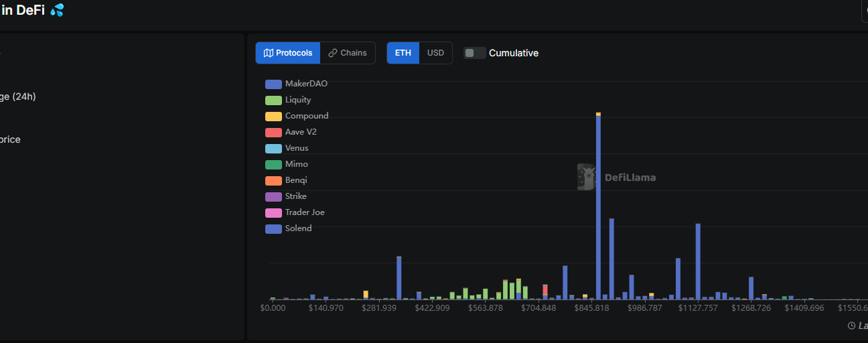Click the Mimo legend label
The height and width of the screenshot is (343, 868).
click(x=297, y=164)
